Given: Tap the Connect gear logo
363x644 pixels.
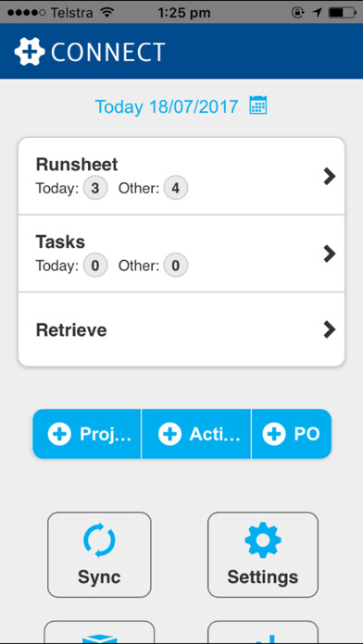Looking at the screenshot, I should 30,51.
